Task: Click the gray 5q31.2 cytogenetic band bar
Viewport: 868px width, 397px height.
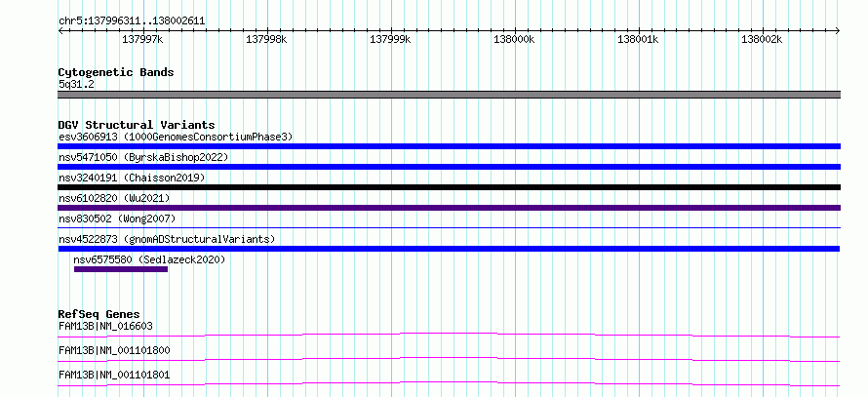Action: click(x=449, y=95)
